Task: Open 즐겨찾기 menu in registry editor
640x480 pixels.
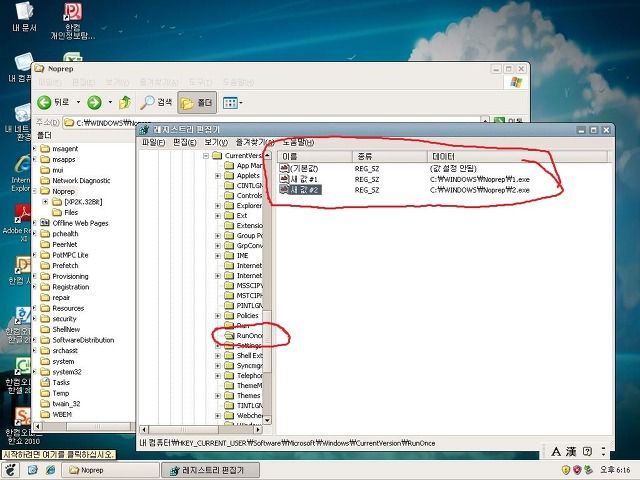Action: (x=254, y=142)
